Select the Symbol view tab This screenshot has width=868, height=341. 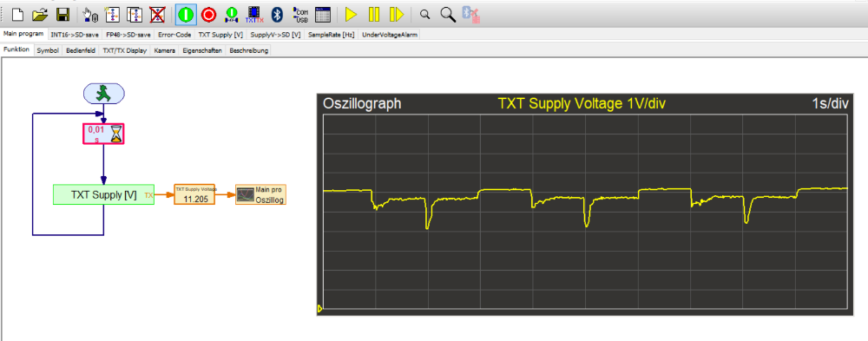point(48,50)
